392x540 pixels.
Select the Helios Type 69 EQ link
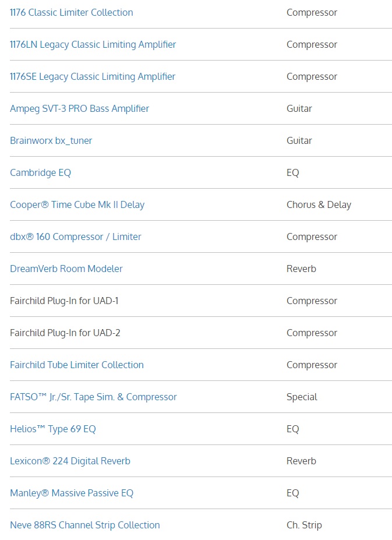tap(52, 429)
